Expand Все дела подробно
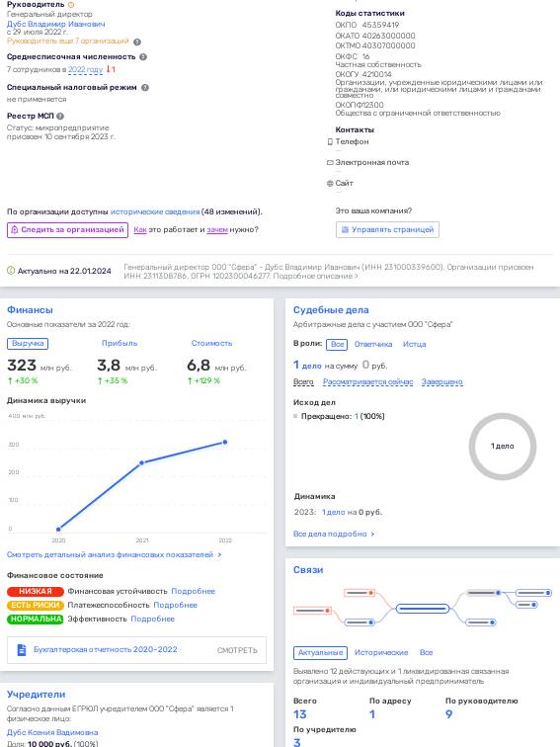This screenshot has width=560, height=747. 334,534
